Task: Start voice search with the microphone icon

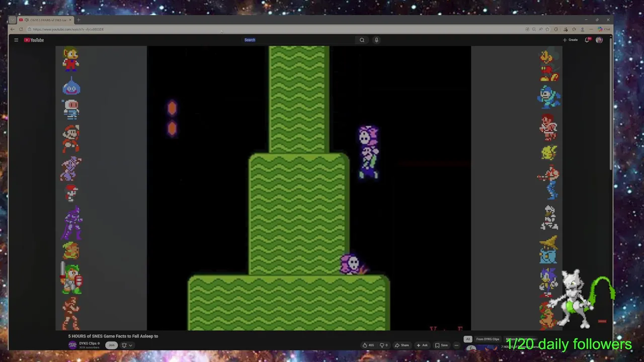Action: (376, 40)
